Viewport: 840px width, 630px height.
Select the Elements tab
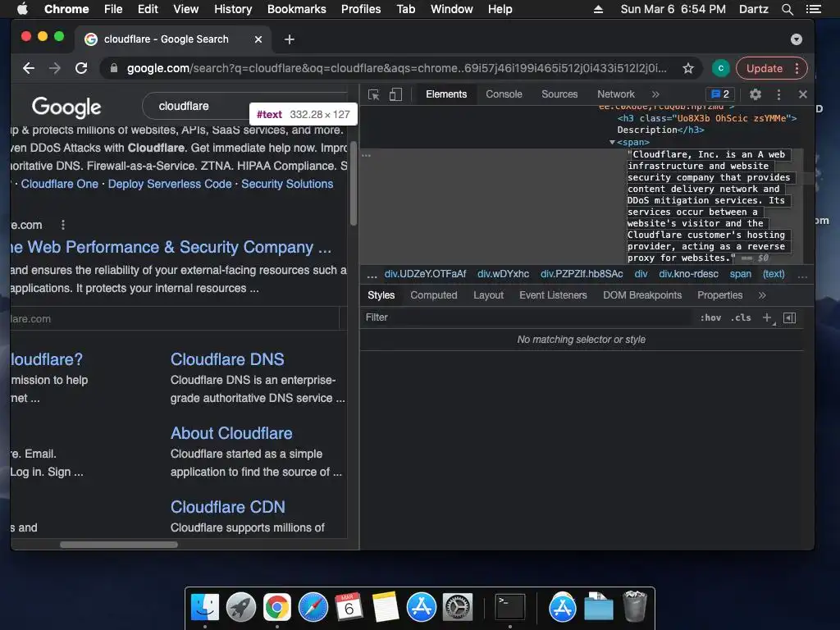(x=446, y=94)
